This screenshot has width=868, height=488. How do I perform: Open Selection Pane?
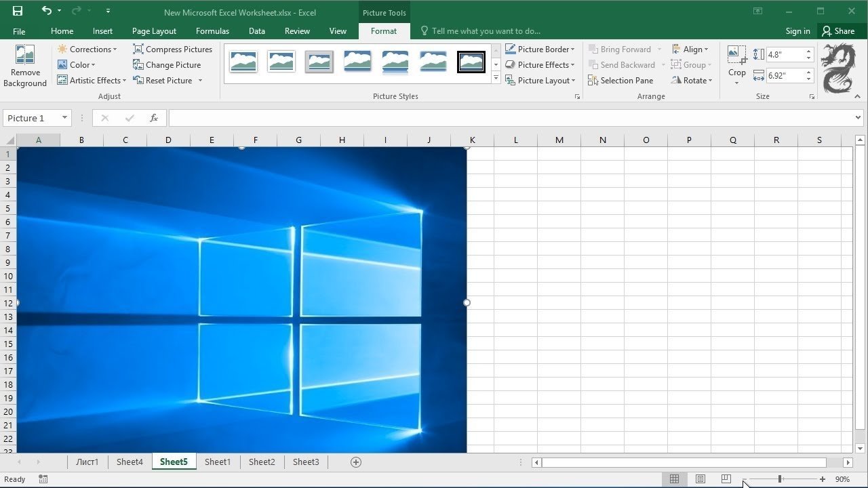click(620, 81)
